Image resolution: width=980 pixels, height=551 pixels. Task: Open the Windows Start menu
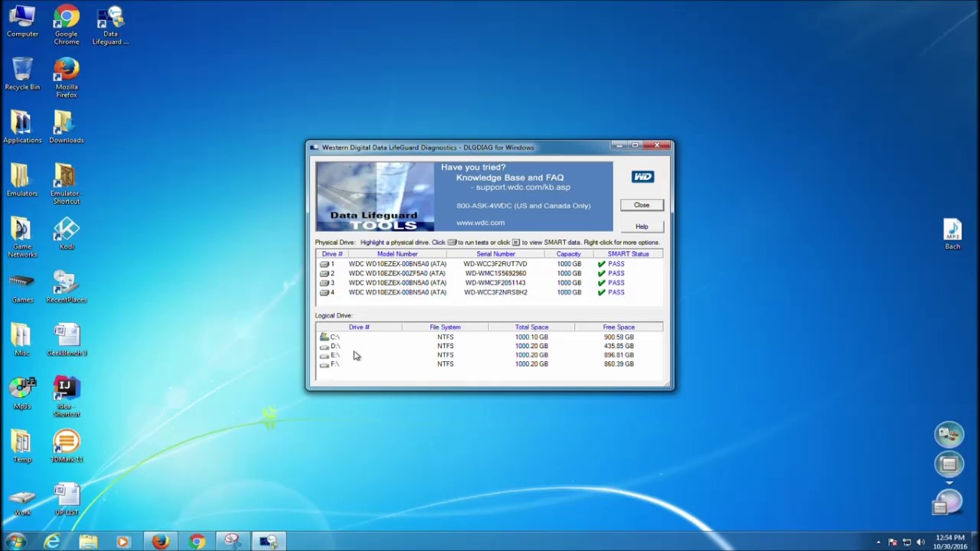[x=16, y=541]
